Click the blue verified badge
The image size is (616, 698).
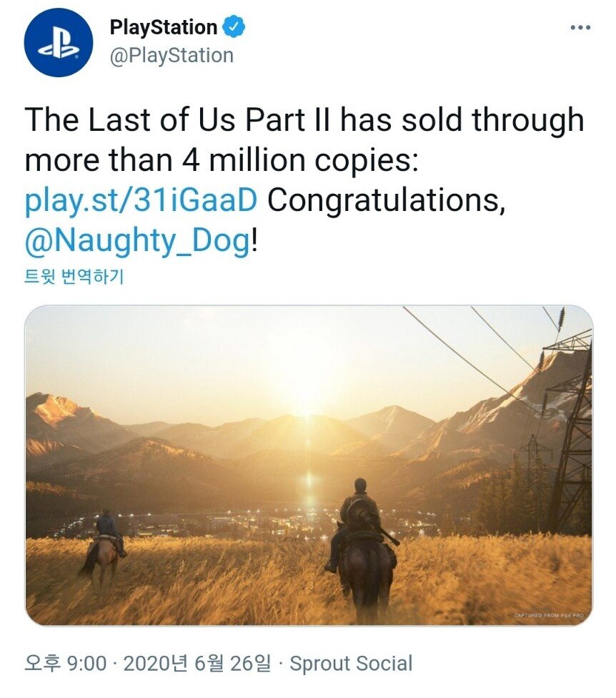[x=234, y=28]
